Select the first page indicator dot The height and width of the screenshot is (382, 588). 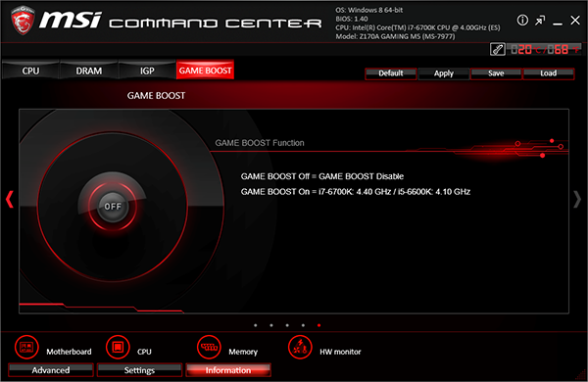256,325
